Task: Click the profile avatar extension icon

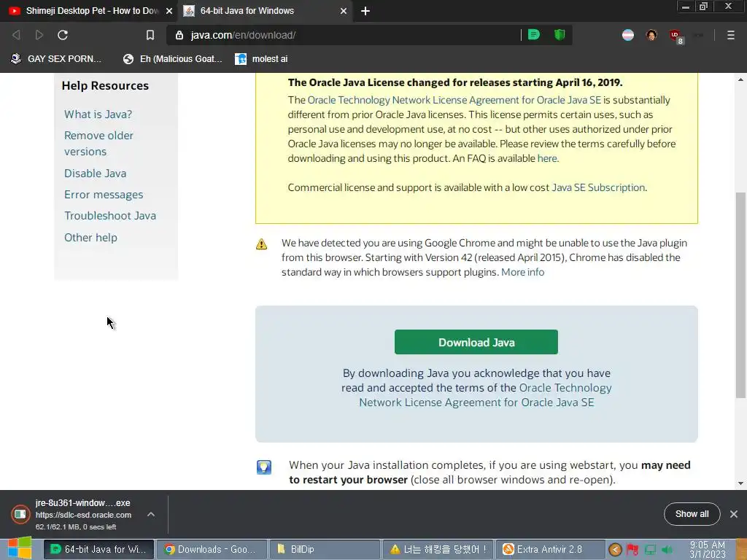Action: 651,35
